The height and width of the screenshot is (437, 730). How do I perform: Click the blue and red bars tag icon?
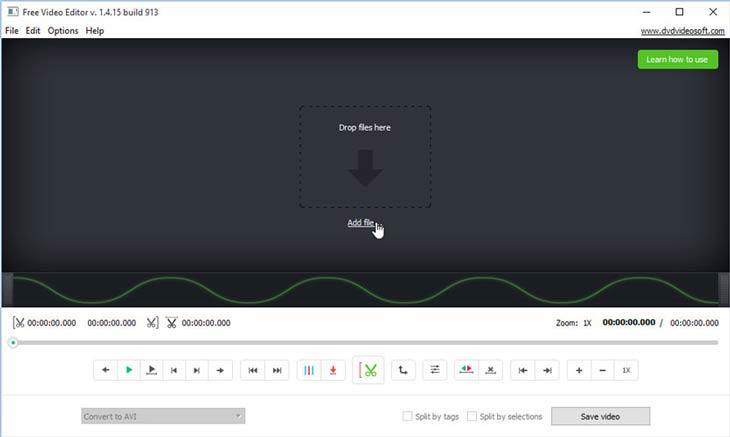[309, 370]
